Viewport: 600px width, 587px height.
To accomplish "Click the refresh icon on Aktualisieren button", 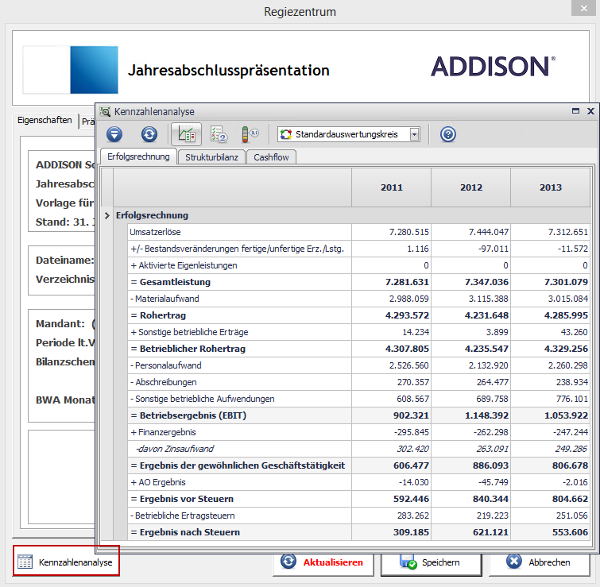I will pyautogui.click(x=288, y=561).
